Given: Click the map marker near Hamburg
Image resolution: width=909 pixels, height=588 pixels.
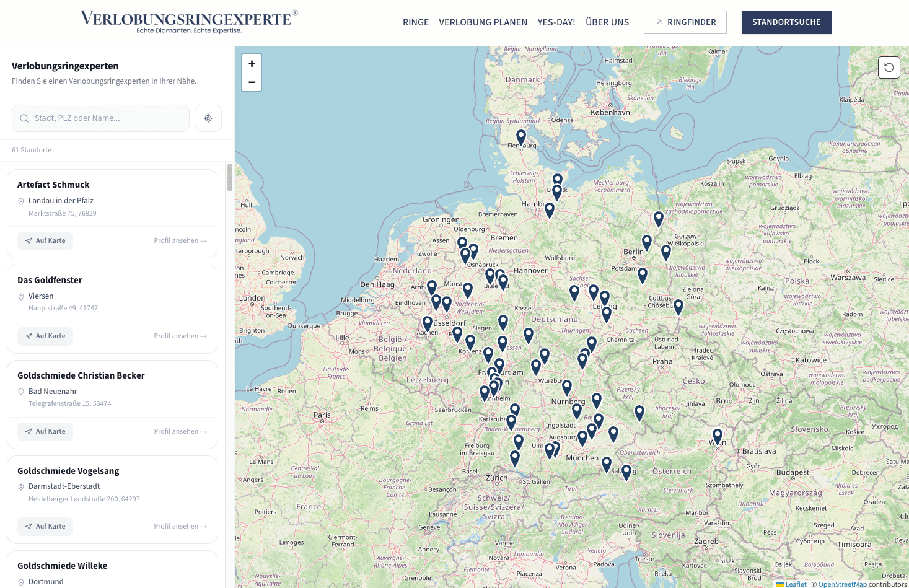Looking at the screenshot, I should pyautogui.click(x=550, y=211).
